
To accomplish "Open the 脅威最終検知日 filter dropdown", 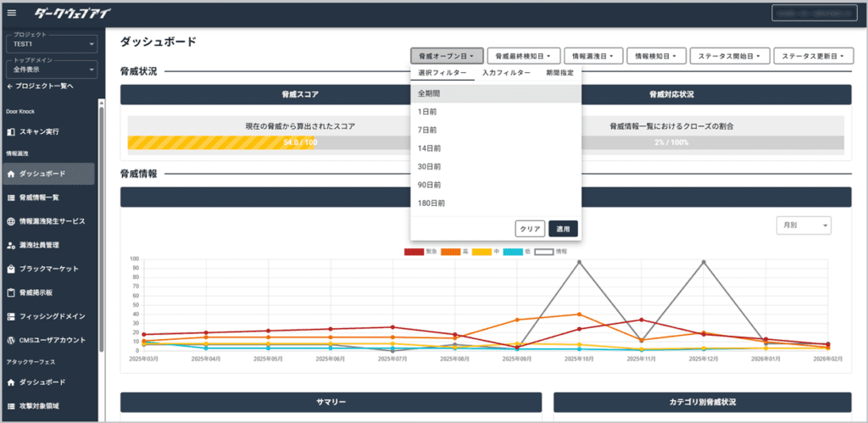I will pyautogui.click(x=524, y=56).
